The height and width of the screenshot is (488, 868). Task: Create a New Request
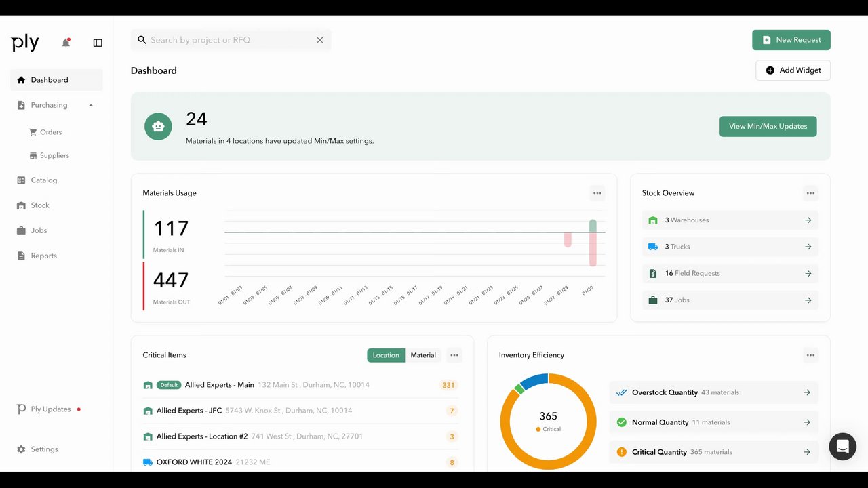pyautogui.click(x=791, y=40)
